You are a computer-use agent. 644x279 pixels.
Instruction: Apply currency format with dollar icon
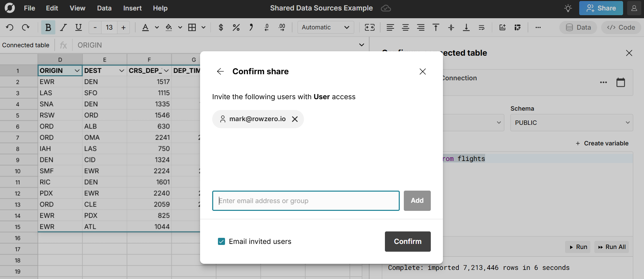point(221,27)
